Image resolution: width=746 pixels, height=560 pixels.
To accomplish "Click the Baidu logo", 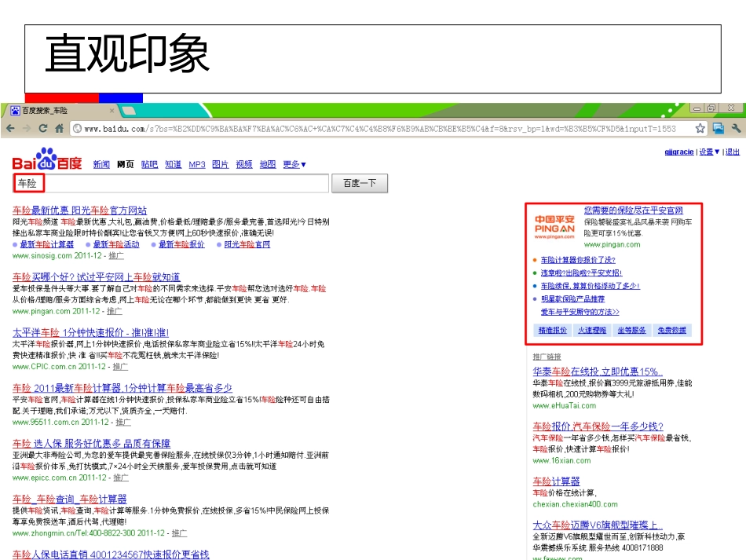I will 47,159.
